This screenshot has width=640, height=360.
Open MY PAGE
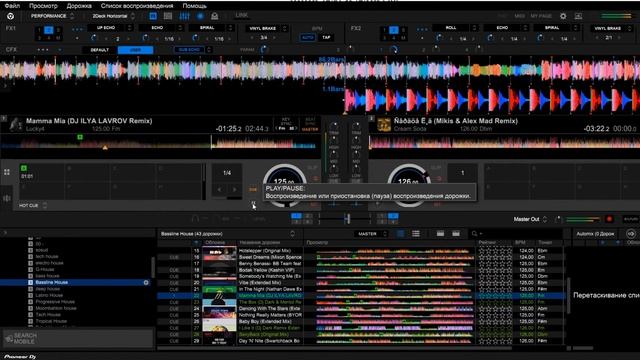tap(541, 16)
